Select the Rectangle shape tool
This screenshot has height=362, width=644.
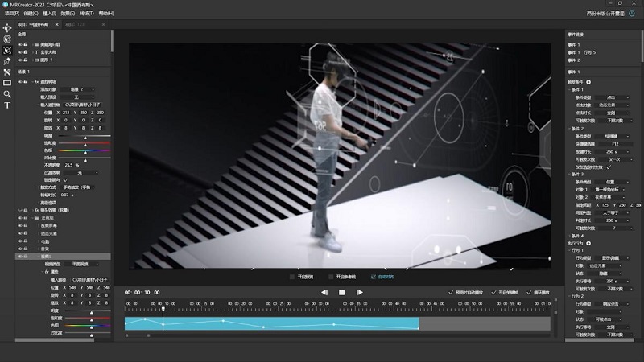[x=7, y=83]
